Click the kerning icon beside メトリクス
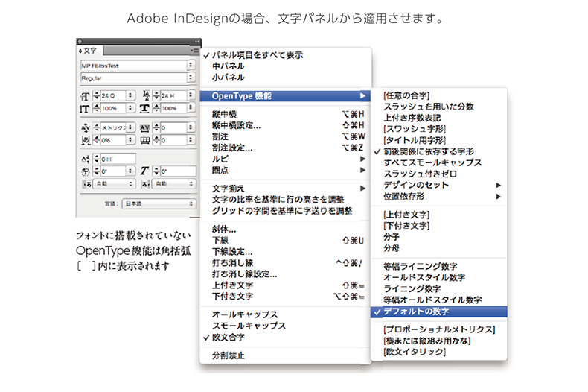The width and height of the screenshot is (588, 392). [86, 127]
